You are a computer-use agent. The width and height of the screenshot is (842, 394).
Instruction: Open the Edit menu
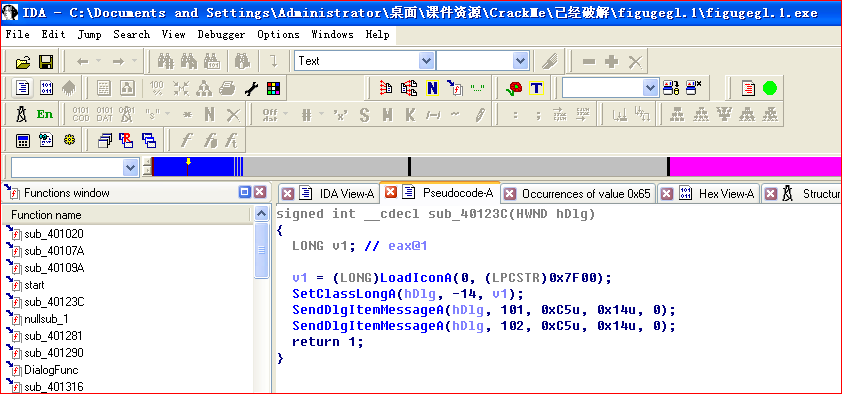click(53, 34)
